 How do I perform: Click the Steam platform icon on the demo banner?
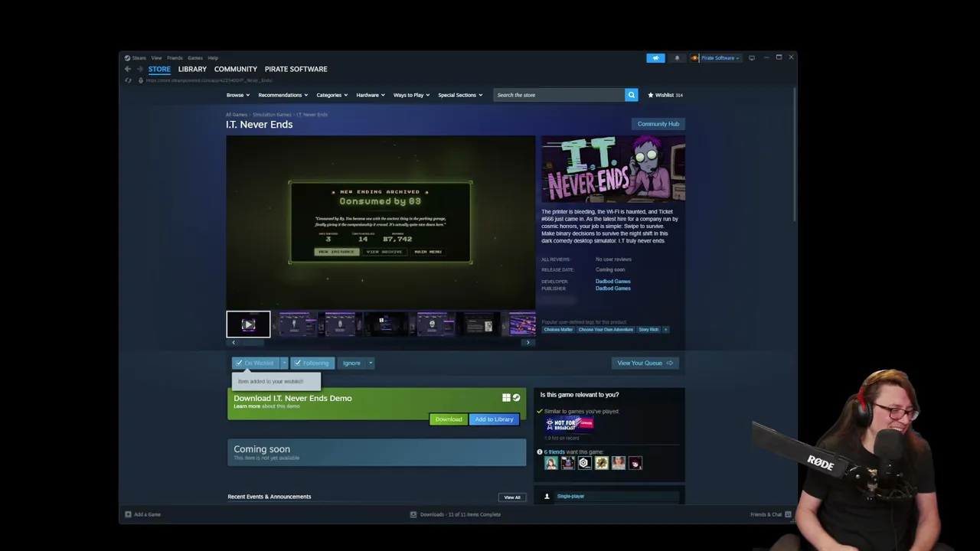(516, 398)
